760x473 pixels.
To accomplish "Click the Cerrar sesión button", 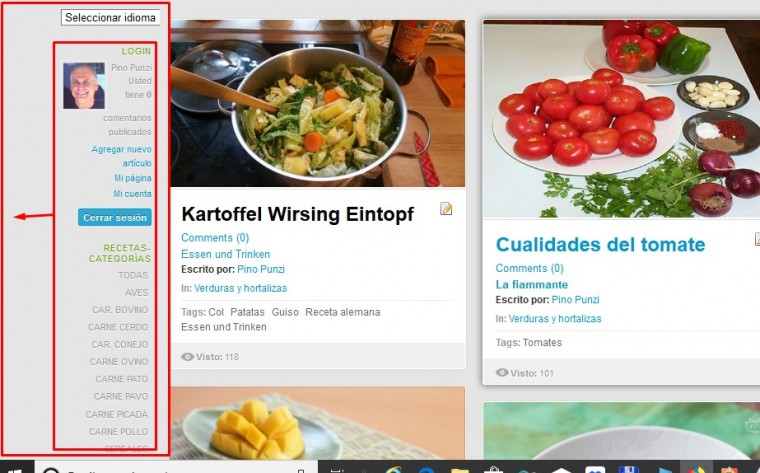I will tap(115, 218).
